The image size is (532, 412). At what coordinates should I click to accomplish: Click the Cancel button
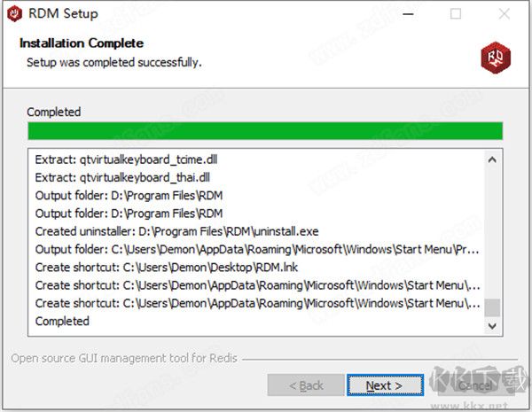pos(475,385)
